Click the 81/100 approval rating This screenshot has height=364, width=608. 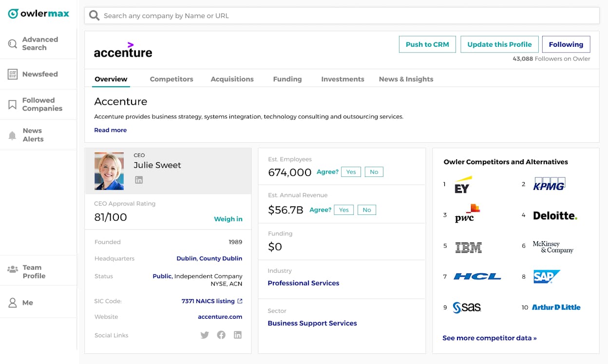coord(111,217)
